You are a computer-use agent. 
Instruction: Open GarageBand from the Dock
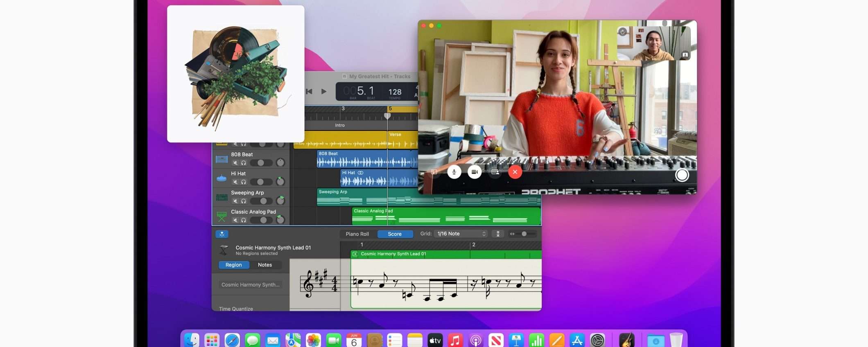point(626,340)
